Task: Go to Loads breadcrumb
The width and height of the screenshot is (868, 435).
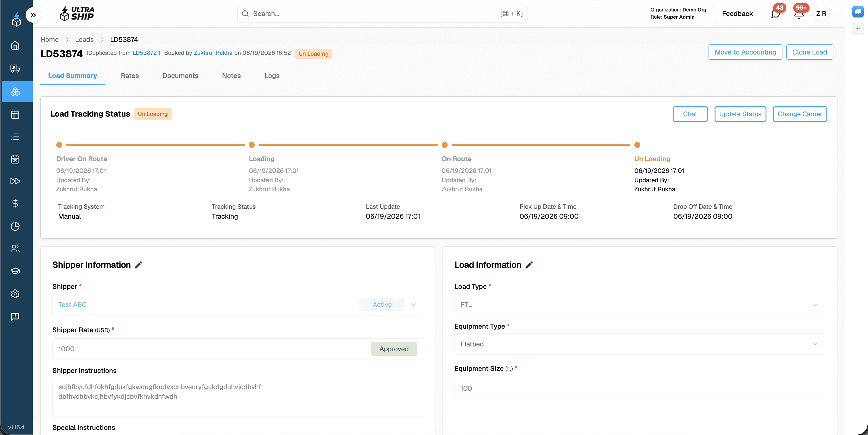Action: point(84,39)
